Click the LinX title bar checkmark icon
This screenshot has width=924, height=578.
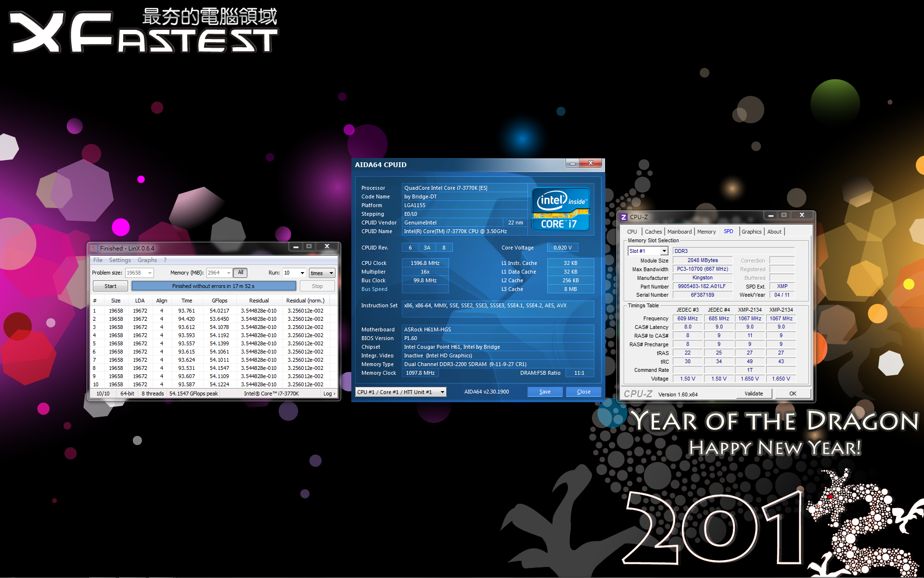(x=94, y=249)
